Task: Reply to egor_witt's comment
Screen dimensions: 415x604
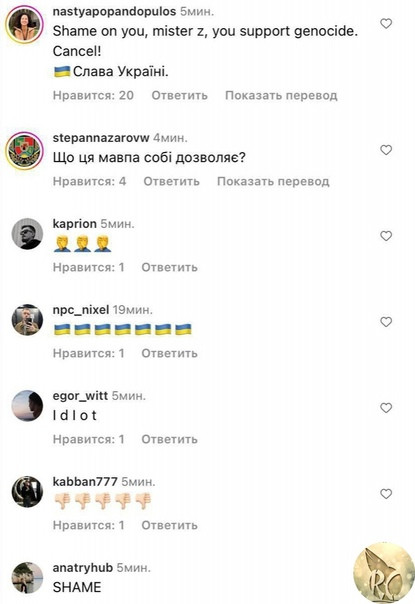Action: pos(170,439)
